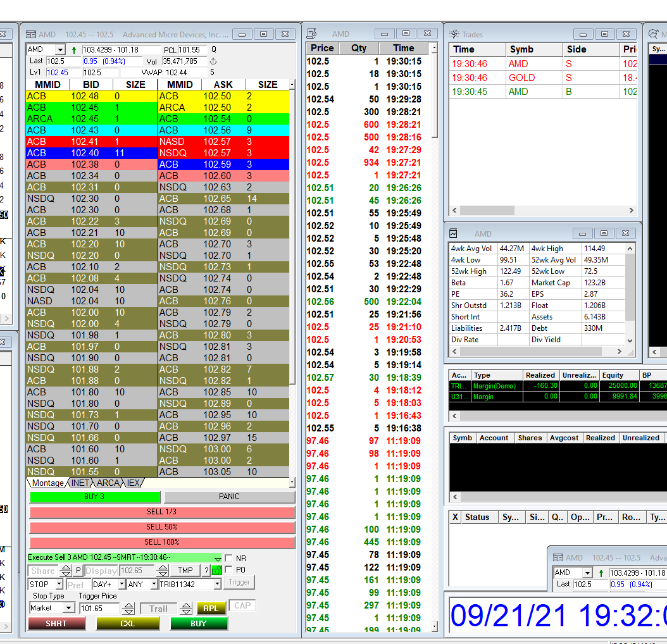Expand the Stop Type Market dropdown
Screen dimensions: 667x644
(x=68, y=608)
